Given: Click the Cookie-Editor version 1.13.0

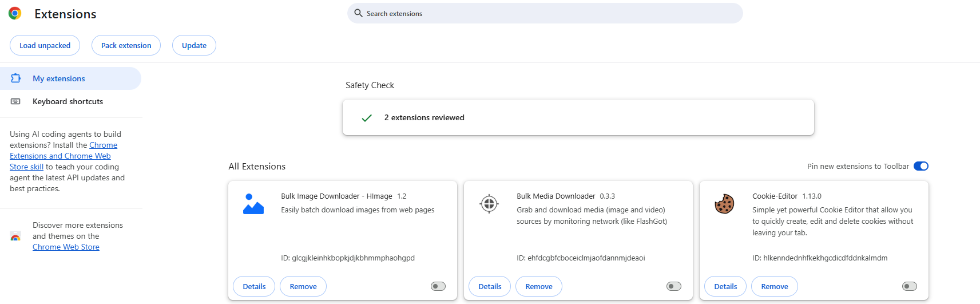Looking at the screenshot, I should pos(812,196).
